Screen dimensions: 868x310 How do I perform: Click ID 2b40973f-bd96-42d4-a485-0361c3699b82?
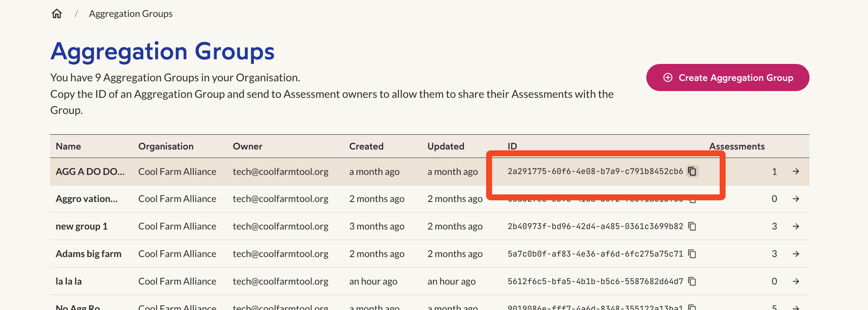coord(595,226)
